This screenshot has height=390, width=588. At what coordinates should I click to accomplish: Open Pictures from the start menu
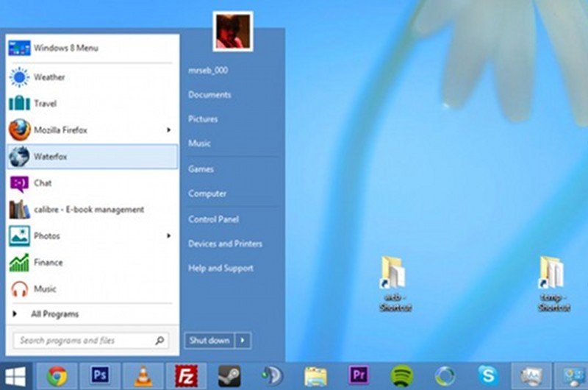pyautogui.click(x=203, y=119)
